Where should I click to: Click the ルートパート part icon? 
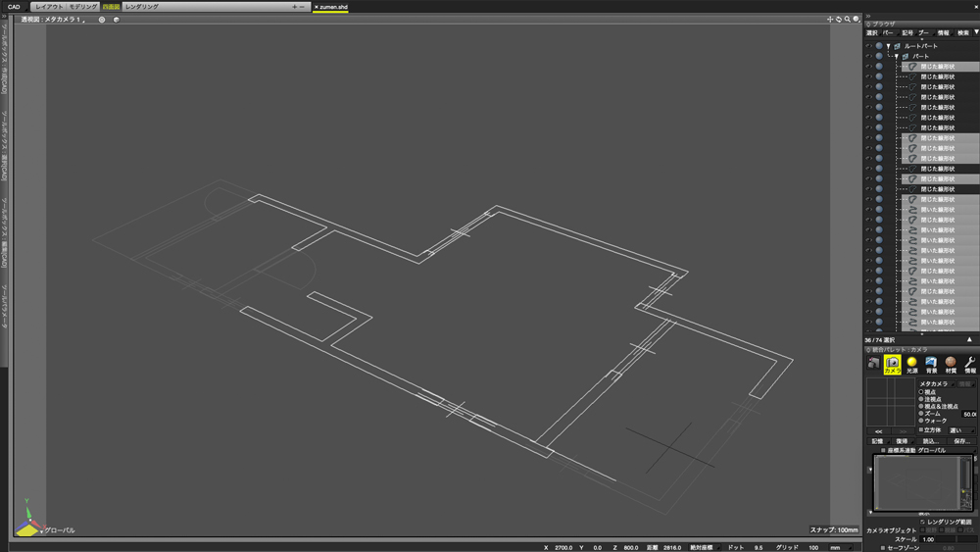[898, 46]
